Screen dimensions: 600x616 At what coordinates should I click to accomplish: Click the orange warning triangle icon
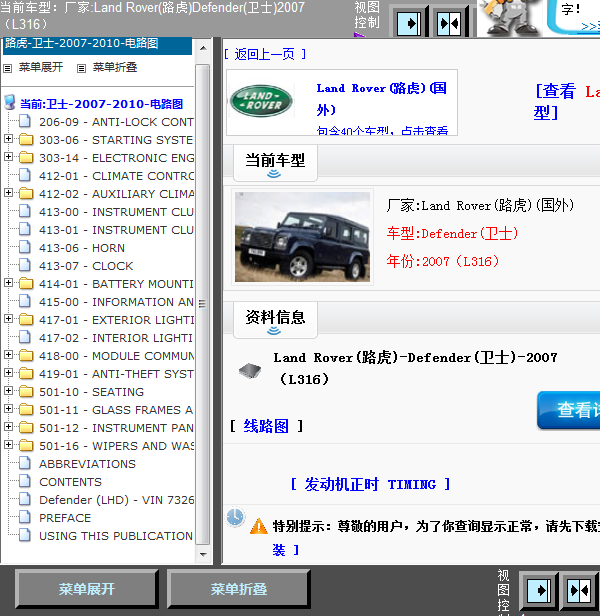pyautogui.click(x=259, y=526)
